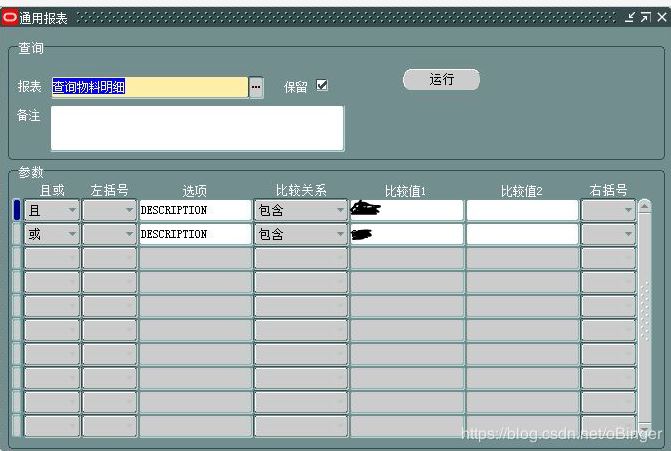Click 比较值2 field in the 且 row
Viewport: 671px width, 451px height.
click(x=522, y=210)
